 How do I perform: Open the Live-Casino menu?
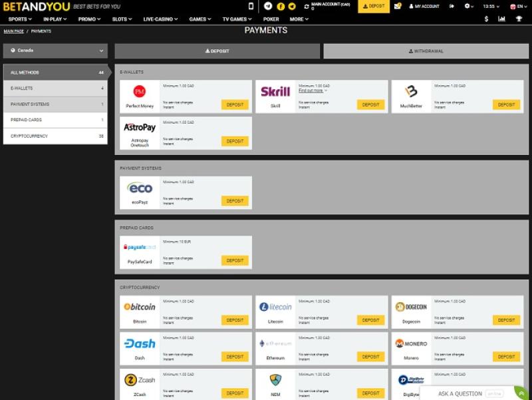160,19
